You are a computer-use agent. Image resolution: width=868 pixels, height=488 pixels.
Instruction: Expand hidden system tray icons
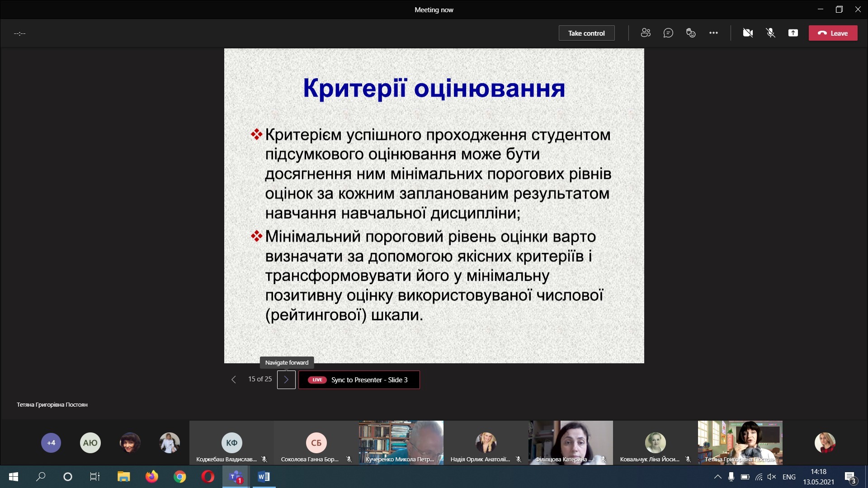pos(717,477)
